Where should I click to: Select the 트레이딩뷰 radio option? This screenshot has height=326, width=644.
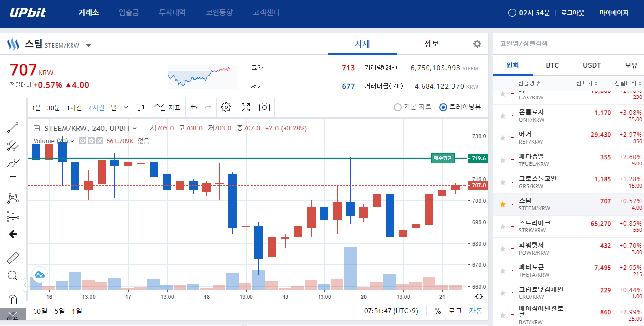461,107
